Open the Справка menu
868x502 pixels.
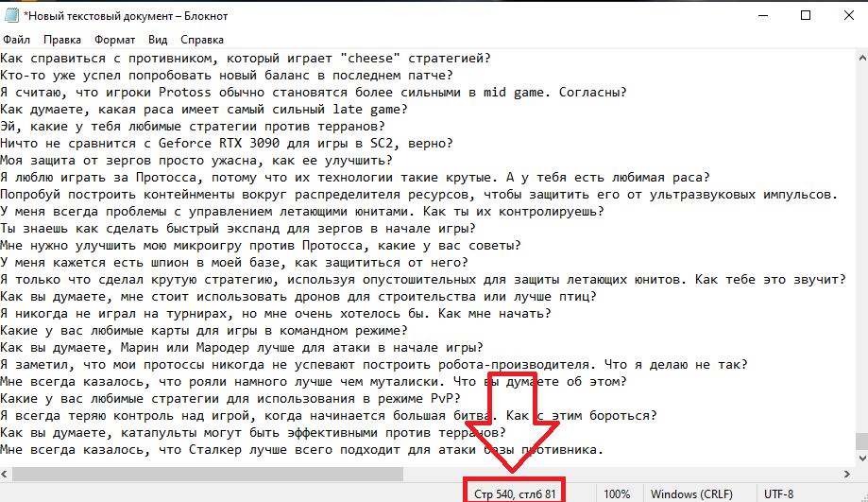tap(202, 40)
